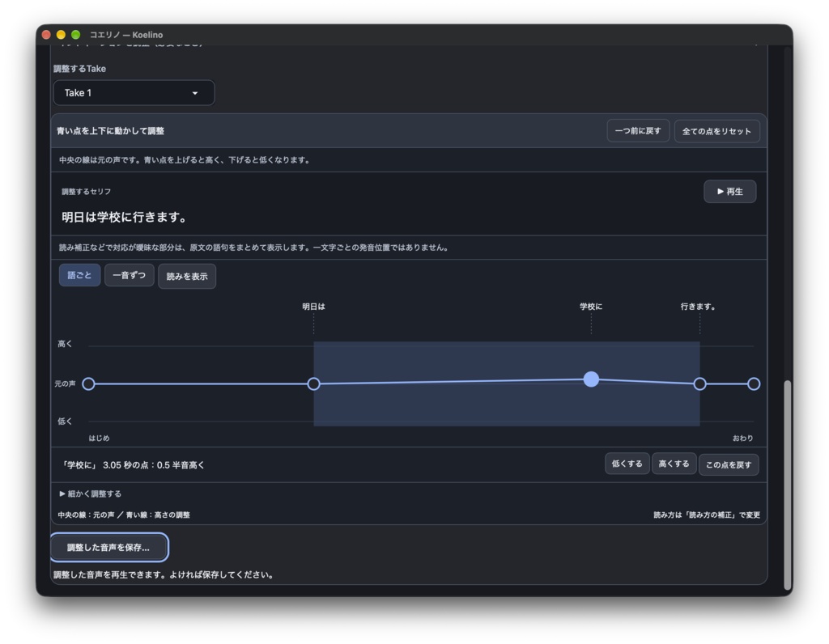Click the 低く axis label
The width and height of the screenshot is (829, 644).
pos(65,421)
